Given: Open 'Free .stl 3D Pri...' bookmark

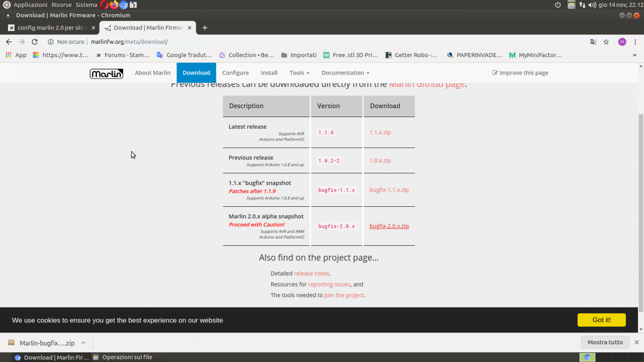Looking at the screenshot, I should 351,55.
